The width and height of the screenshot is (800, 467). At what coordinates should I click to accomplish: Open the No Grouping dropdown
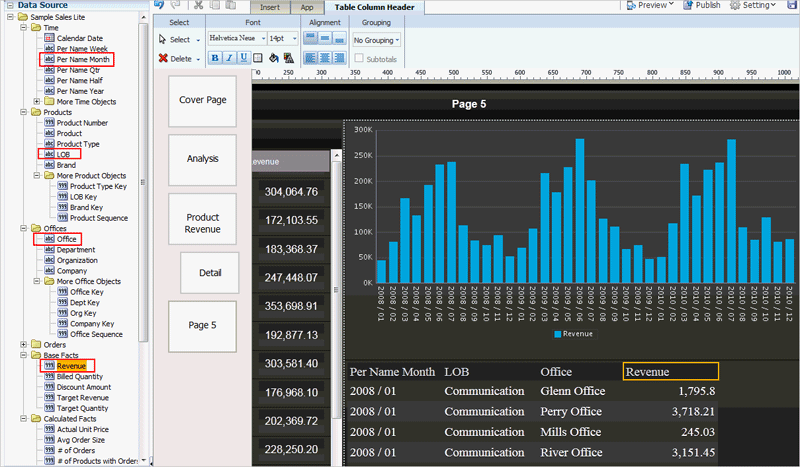pos(376,40)
